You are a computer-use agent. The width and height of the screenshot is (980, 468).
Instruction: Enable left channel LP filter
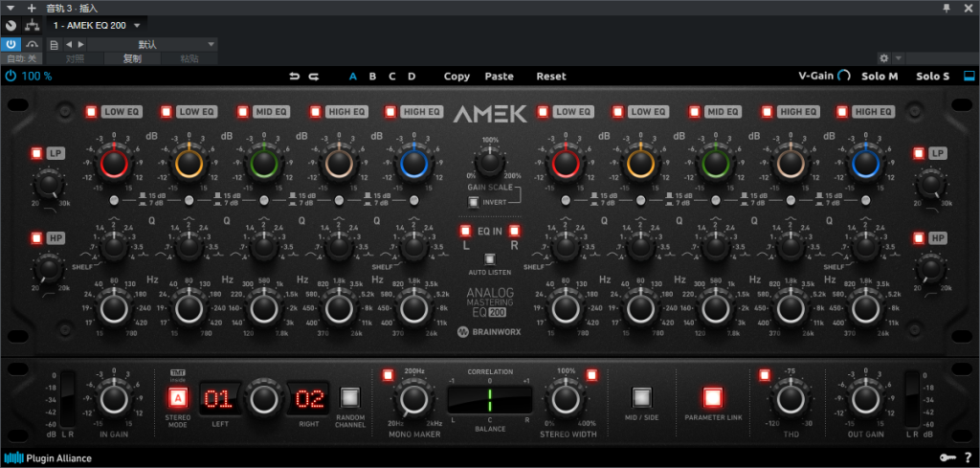click(x=37, y=153)
